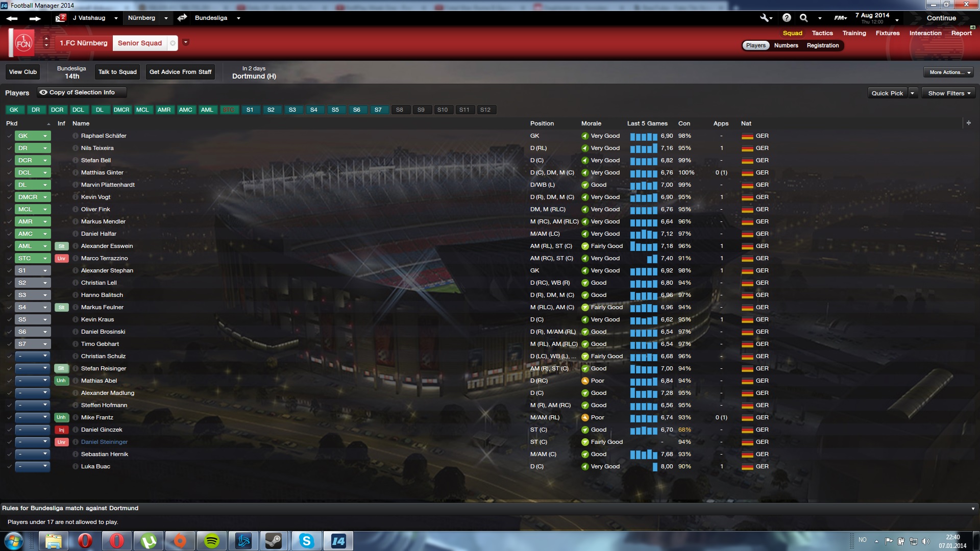The height and width of the screenshot is (551, 980).
Task: Open the Quick Pick dropdown arrow
Action: (913, 93)
